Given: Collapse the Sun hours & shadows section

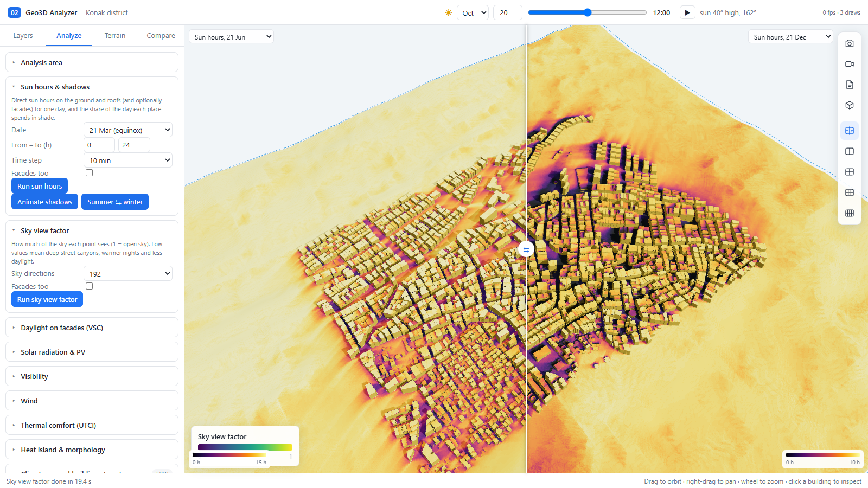Looking at the screenshot, I should tap(92, 87).
